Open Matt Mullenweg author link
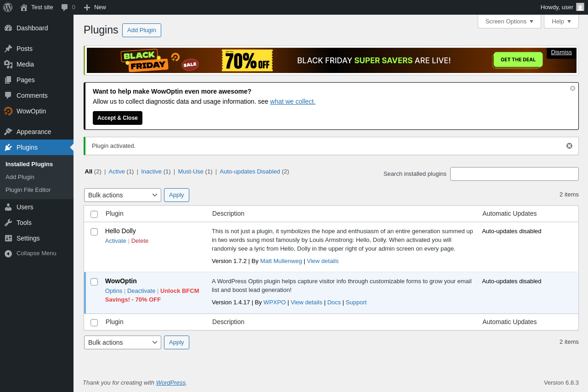The width and height of the screenshot is (588, 392). pos(281,261)
